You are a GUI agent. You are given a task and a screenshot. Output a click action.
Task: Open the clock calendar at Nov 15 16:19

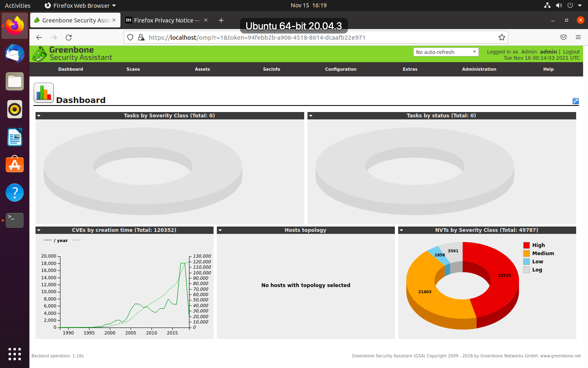point(309,5)
